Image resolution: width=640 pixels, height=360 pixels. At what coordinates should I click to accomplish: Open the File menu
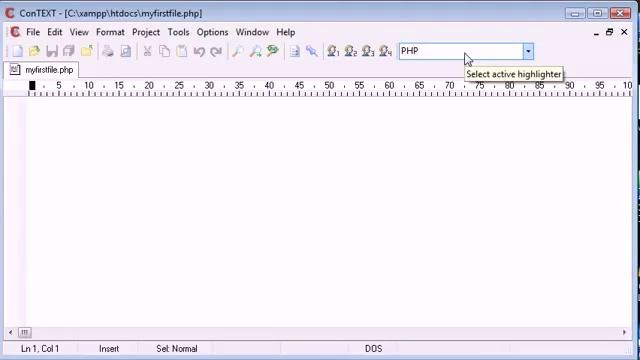point(33,32)
